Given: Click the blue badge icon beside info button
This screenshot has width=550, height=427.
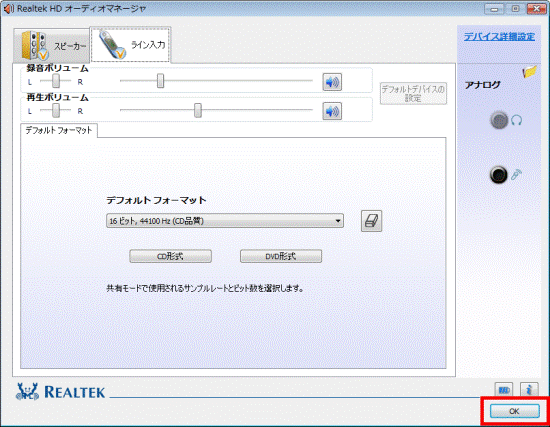Looking at the screenshot, I should coord(504,389).
